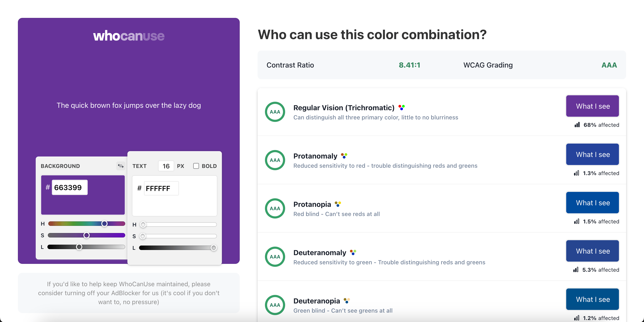Click the swap colors arrows icon
Viewport: 644px width, 322px height.
(x=121, y=166)
